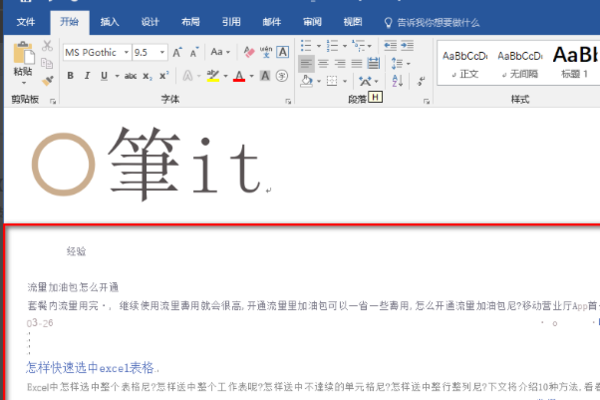Viewport: 600px width, 400px height.
Task: Select the Format Painter brush icon
Action: pos(48,80)
